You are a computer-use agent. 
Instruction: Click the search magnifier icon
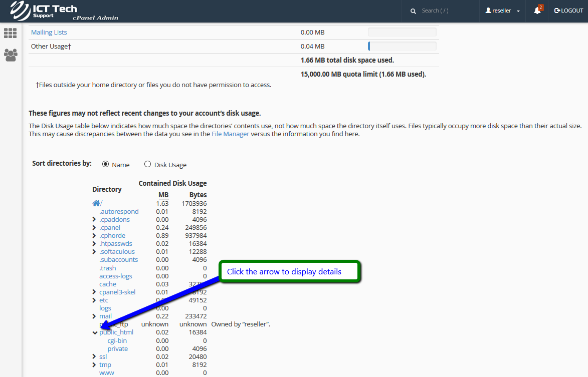(413, 11)
